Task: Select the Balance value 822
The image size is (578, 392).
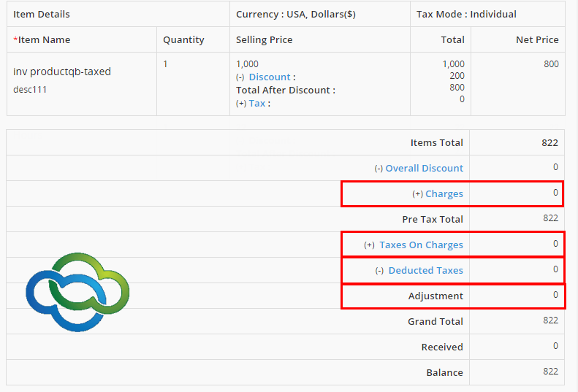Action: pyautogui.click(x=550, y=372)
